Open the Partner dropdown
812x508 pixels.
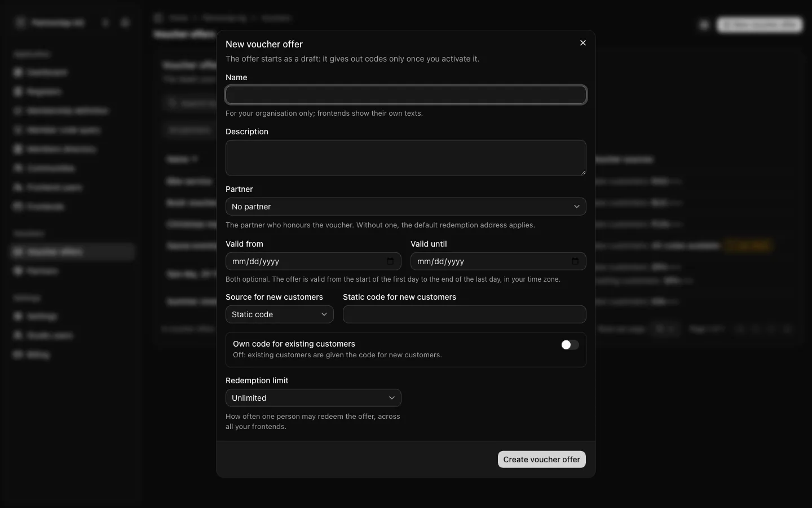[x=406, y=207]
